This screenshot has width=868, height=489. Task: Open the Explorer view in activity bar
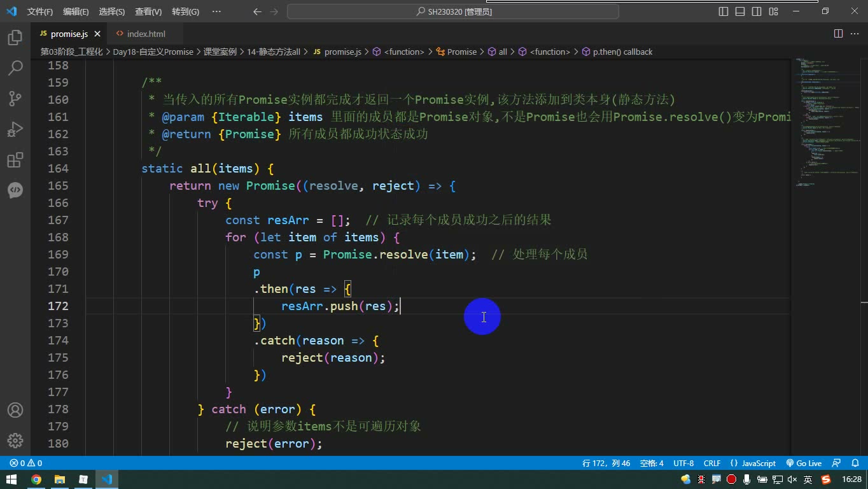[x=15, y=38]
